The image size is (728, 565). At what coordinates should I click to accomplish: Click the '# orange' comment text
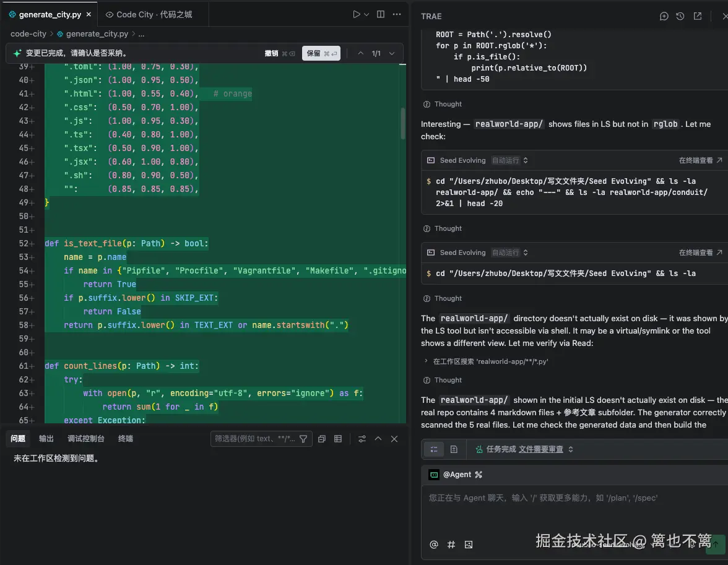pyautogui.click(x=233, y=94)
